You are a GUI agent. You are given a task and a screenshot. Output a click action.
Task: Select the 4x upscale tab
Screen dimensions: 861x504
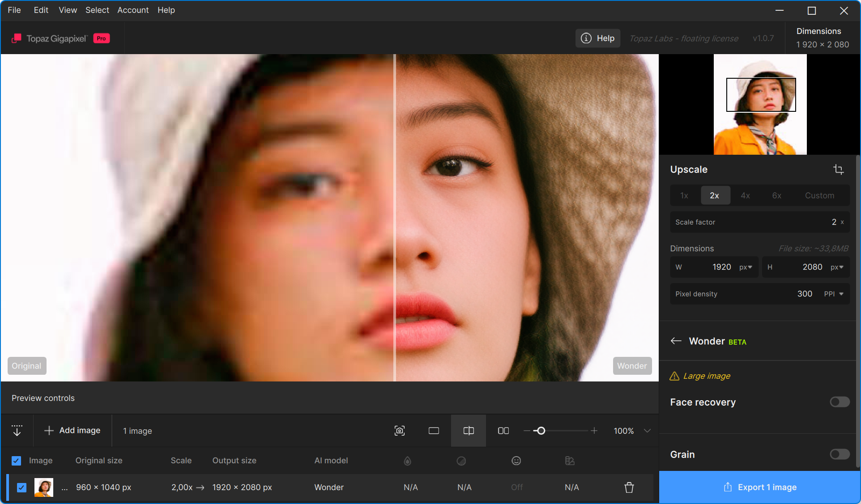(745, 195)
